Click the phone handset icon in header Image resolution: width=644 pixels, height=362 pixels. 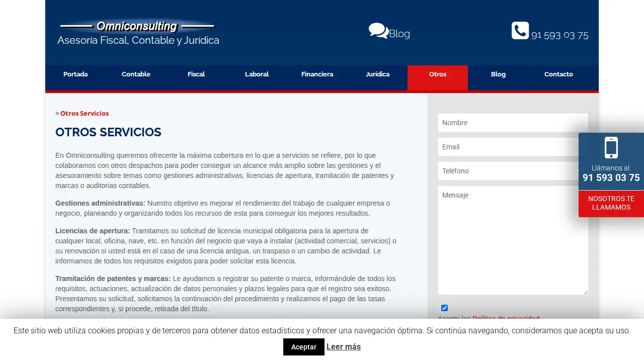point(520,30)
